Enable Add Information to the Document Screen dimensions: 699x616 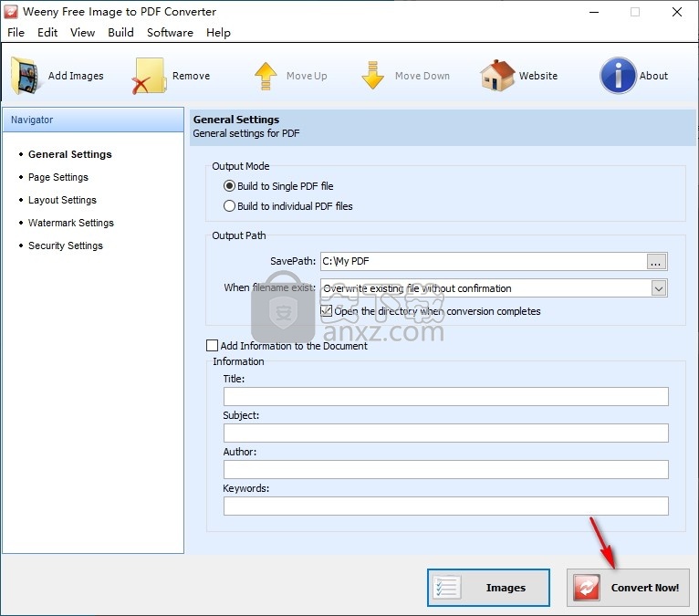(x=213, y=346)
